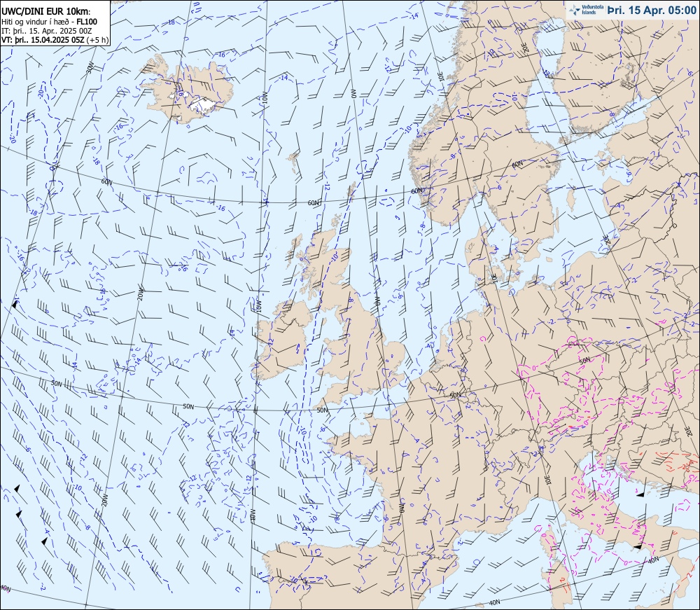
Task: Click the 30W longitude label
Action: click(x=90, y=67)
